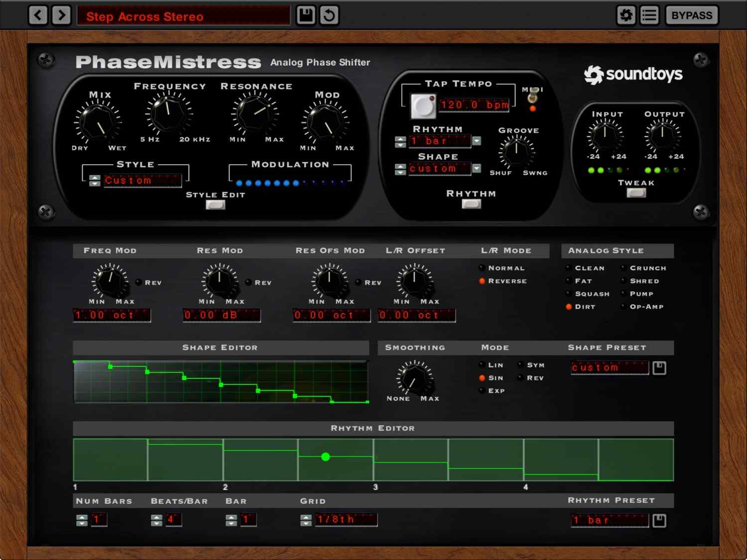Viewport: 747px width, 560px height.
Task: Enable Rev next to the Freq Mod knob
Action: click(x=139, y=282)
